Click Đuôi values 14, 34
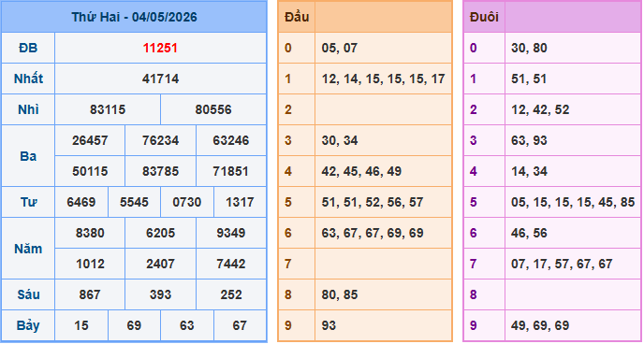 click(529, 171)
